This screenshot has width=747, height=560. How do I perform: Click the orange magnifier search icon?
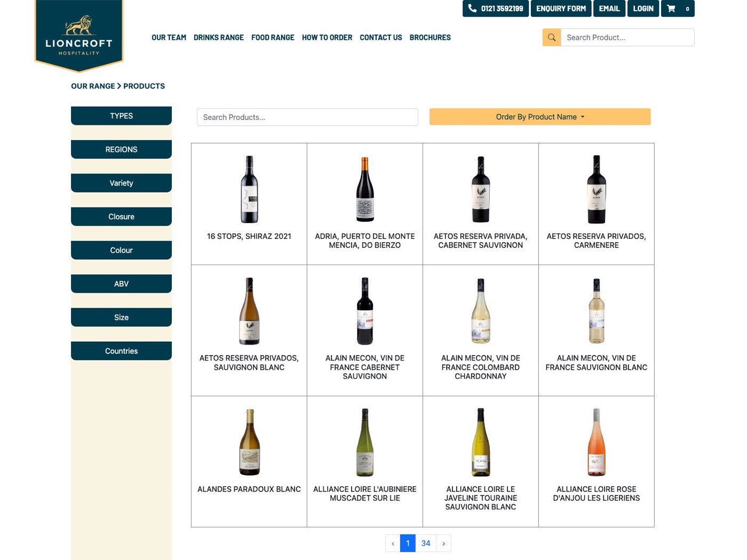coord(552,37)
